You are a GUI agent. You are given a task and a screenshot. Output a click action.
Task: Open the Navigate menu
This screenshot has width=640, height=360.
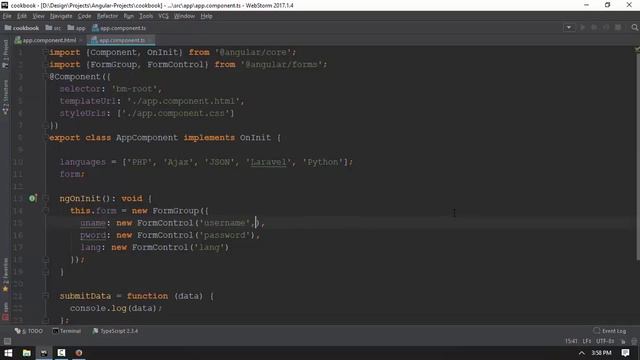point(61,16)
